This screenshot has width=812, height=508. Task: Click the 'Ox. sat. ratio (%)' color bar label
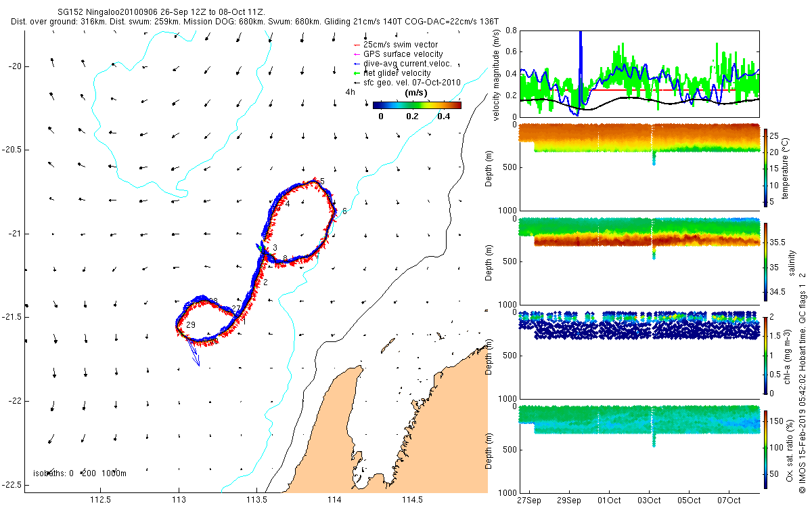coord(790,450)
